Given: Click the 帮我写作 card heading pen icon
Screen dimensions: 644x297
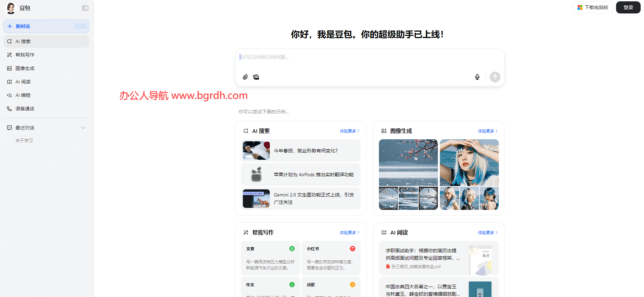Looking at the screenshot, I should tap(246, 232).
